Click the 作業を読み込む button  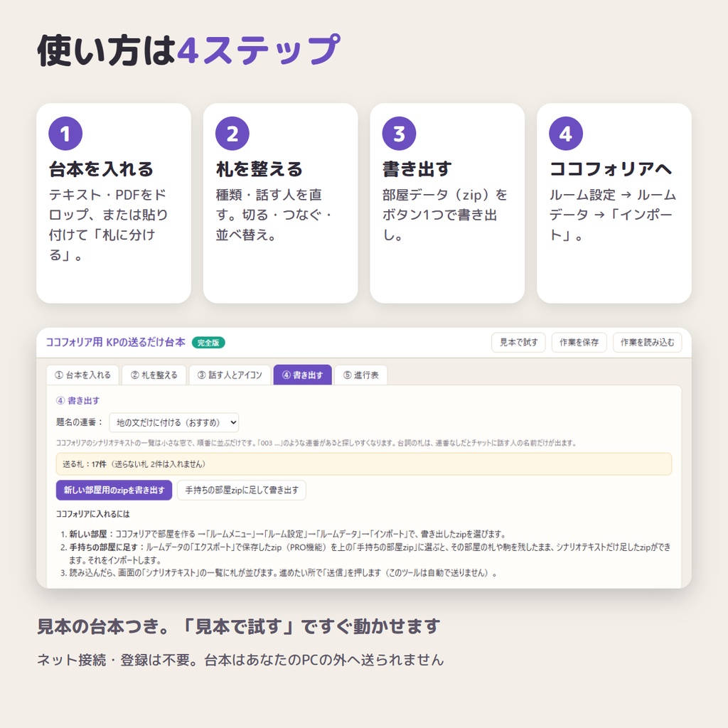click(x=647, y=343)
